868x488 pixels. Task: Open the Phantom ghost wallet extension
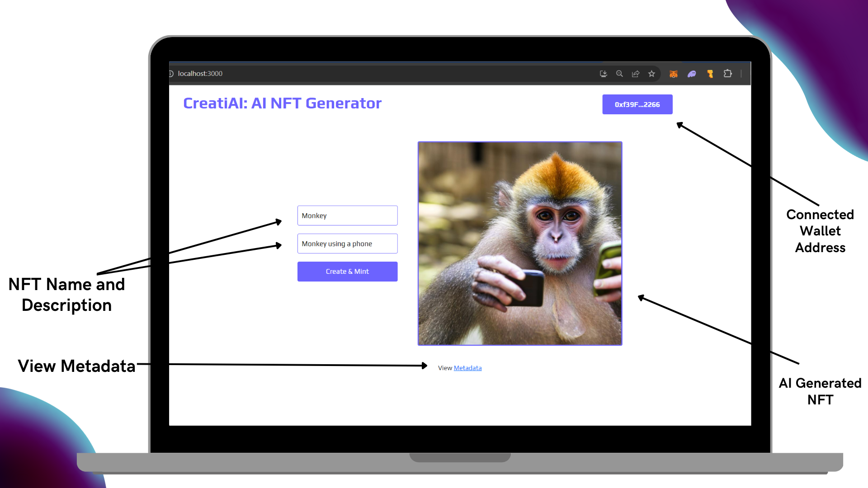coord(692,74)
